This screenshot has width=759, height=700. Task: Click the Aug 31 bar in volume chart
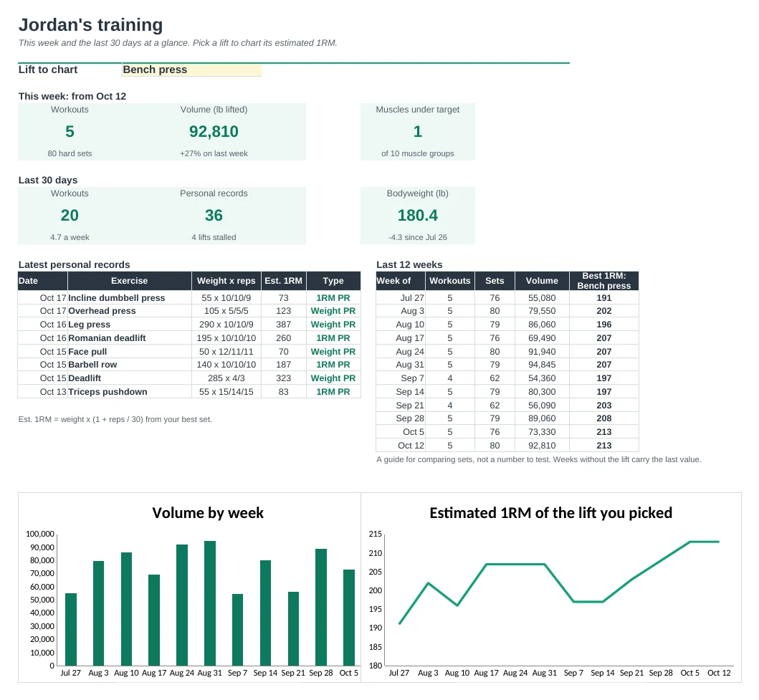click(209, 603)
